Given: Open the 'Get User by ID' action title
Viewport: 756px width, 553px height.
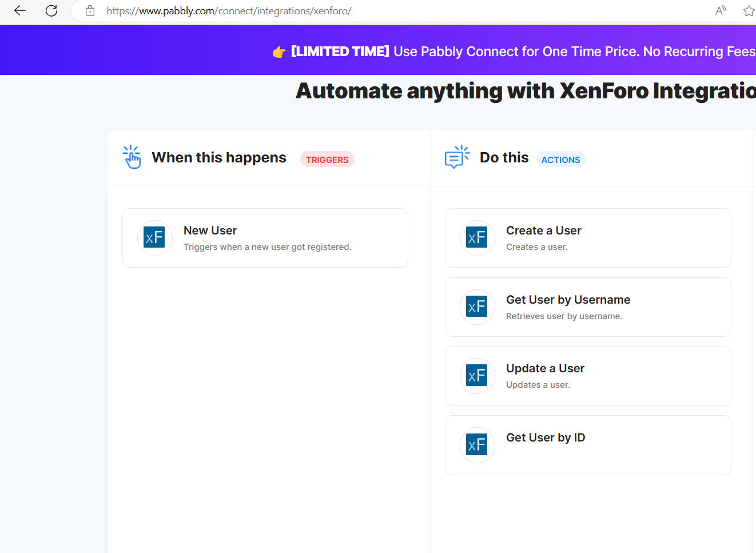Looking at the screenshot, I should pos(546,437).
